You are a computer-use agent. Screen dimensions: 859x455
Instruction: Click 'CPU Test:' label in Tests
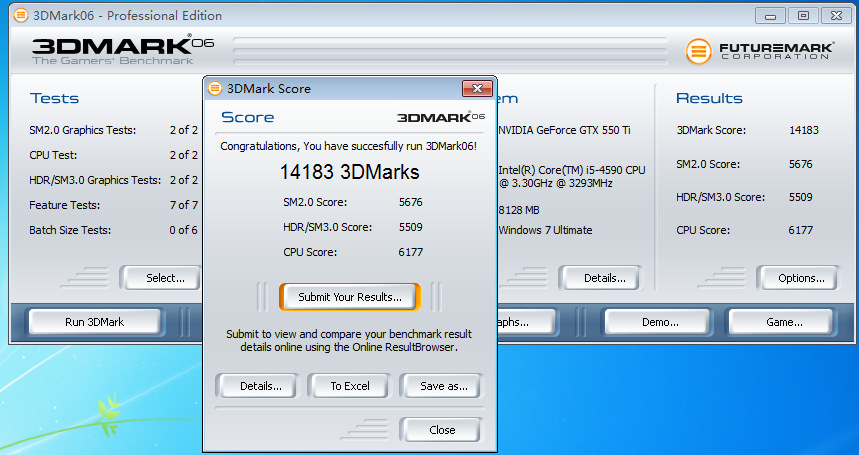(53, 155)
